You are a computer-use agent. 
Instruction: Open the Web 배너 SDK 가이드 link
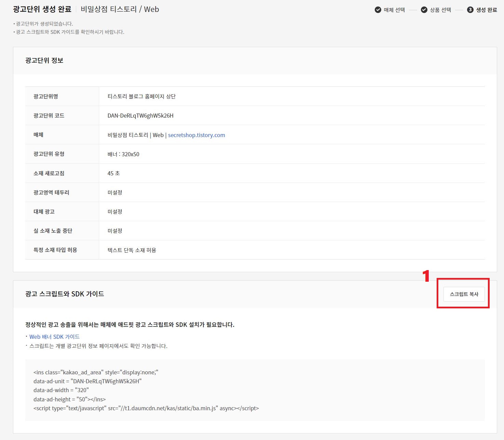point(54,337)
